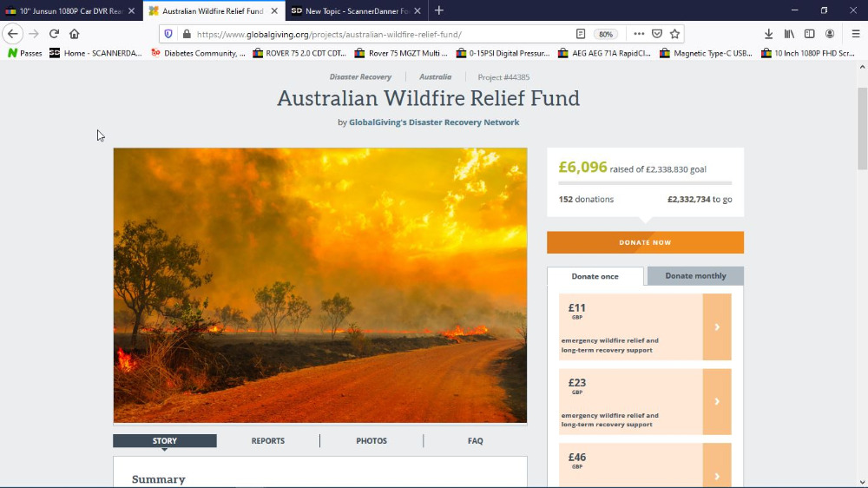Bookmark this page with the star icon
868x488 pixels.
674,34
